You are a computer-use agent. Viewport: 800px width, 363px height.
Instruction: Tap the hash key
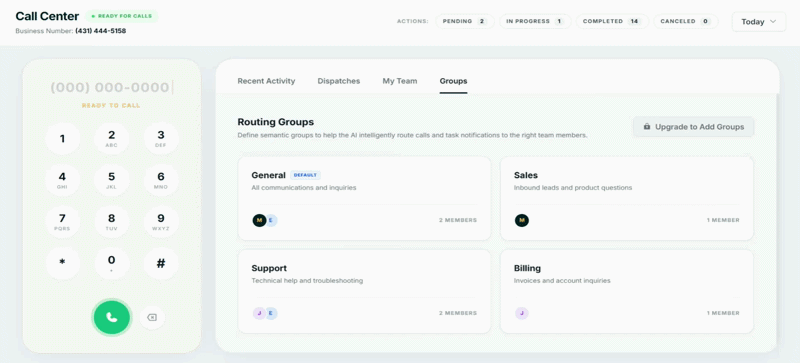[161, 263]
